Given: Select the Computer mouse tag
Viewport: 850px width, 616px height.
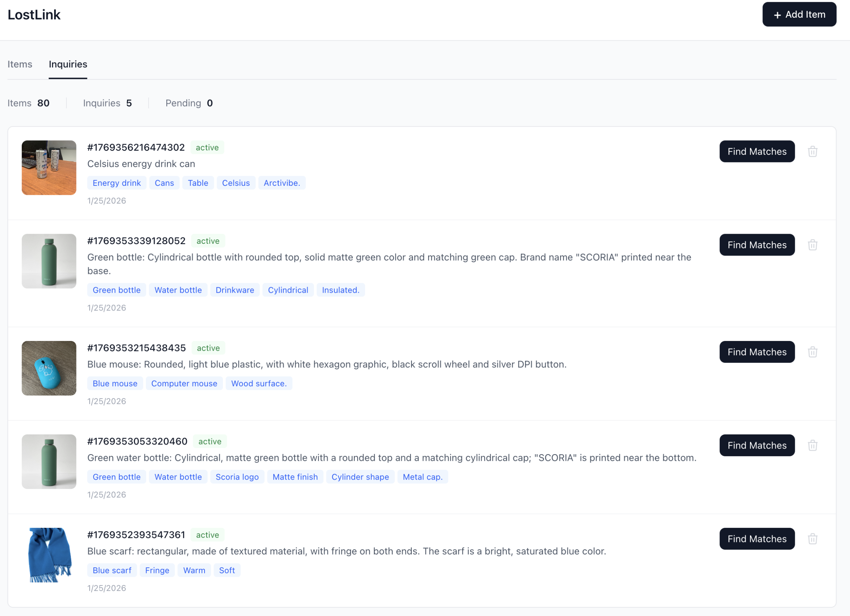Looking at the screenshot, I should tap(184, 383).
